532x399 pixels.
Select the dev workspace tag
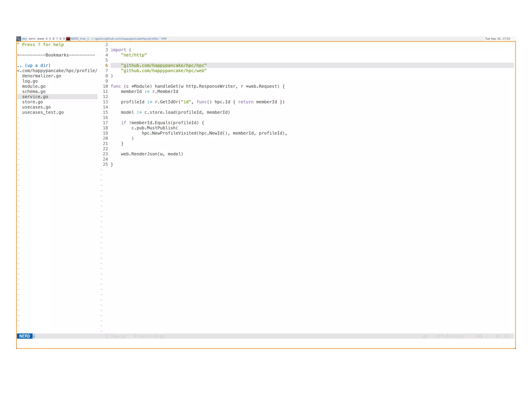tap(24, 39)
